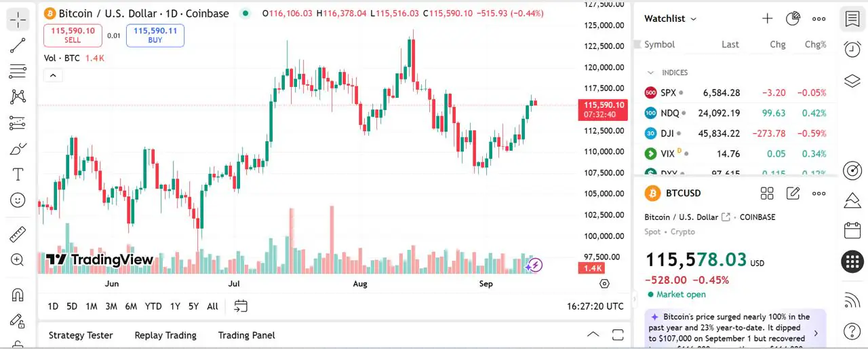Open the emoji icons tool

[x=18, y=200]
